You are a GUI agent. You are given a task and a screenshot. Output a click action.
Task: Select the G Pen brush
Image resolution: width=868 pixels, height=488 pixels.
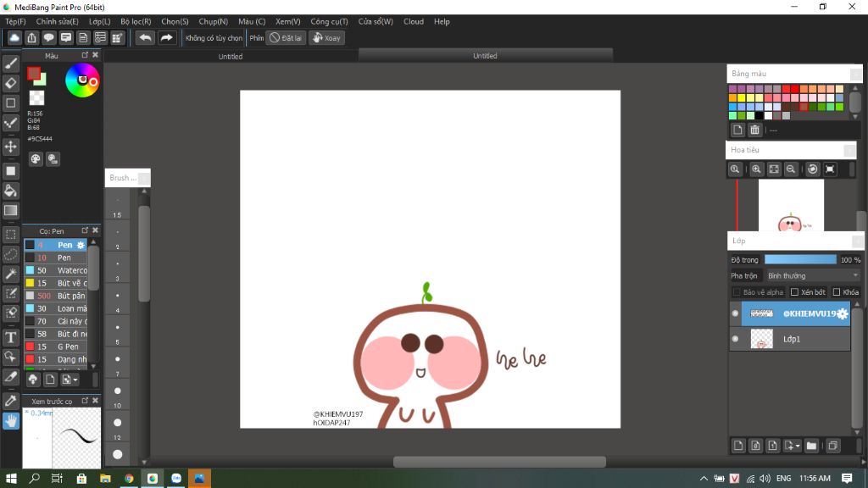click(x=56, y=347)
